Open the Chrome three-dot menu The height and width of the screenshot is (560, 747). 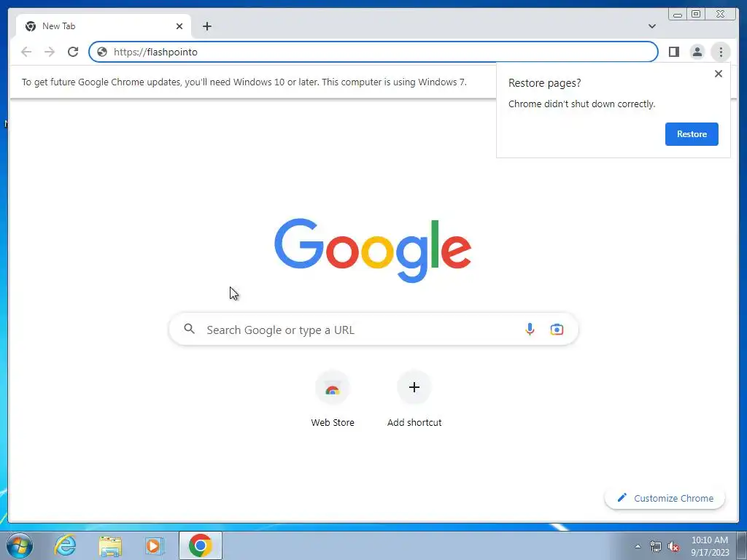point(721,52)
